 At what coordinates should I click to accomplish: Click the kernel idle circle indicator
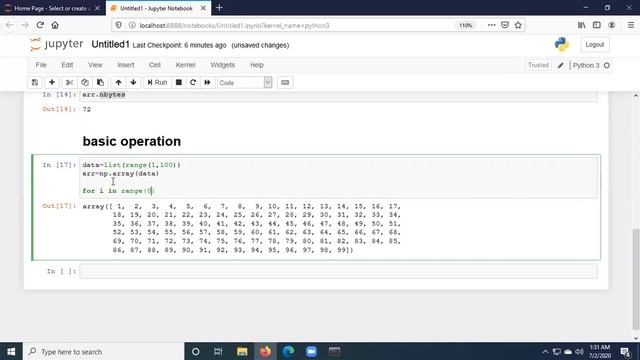click(607, 65)
